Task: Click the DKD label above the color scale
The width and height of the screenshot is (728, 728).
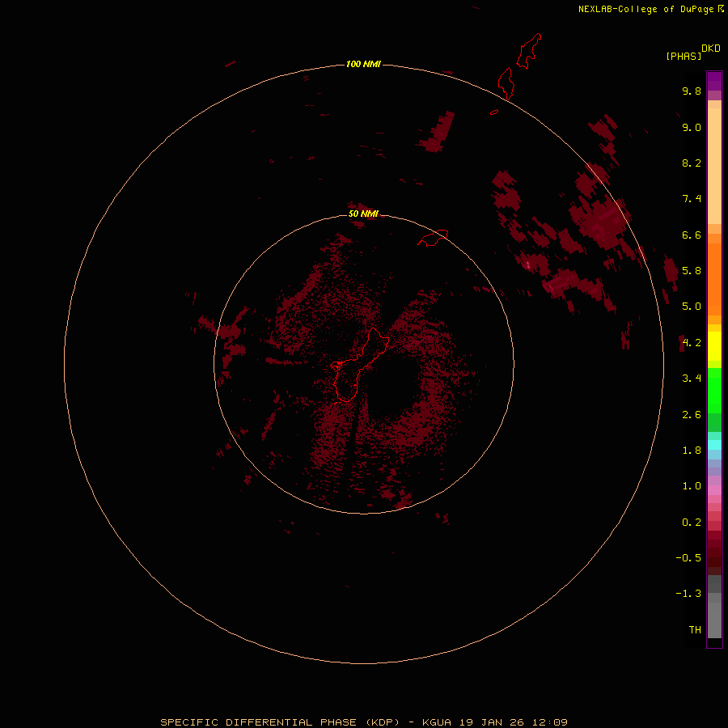Action: 710,48
